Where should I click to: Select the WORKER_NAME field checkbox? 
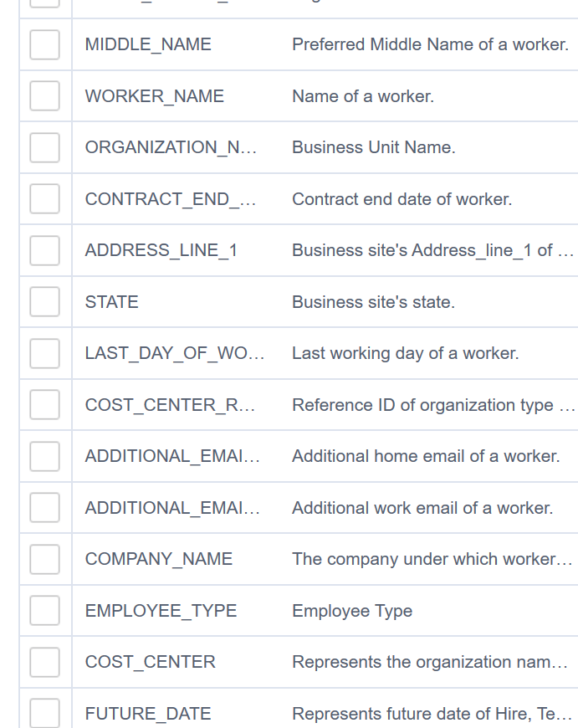click(44, 96)
